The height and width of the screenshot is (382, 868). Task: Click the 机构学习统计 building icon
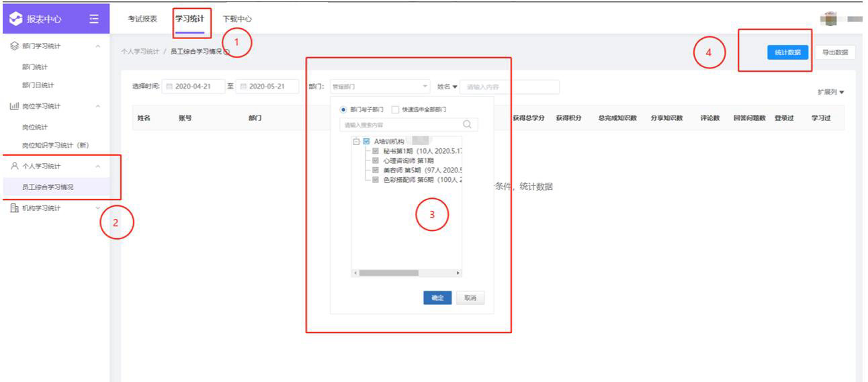[x=14, y=208]
